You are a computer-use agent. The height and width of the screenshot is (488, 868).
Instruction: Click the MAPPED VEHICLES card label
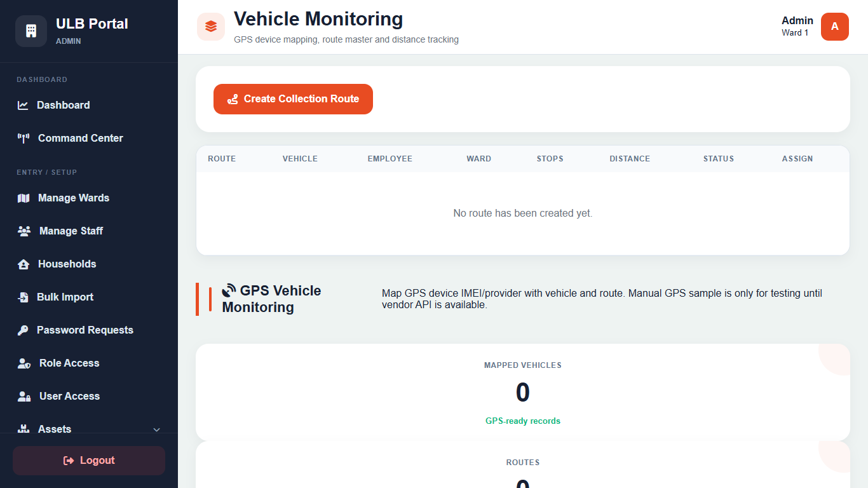[523, 365]
